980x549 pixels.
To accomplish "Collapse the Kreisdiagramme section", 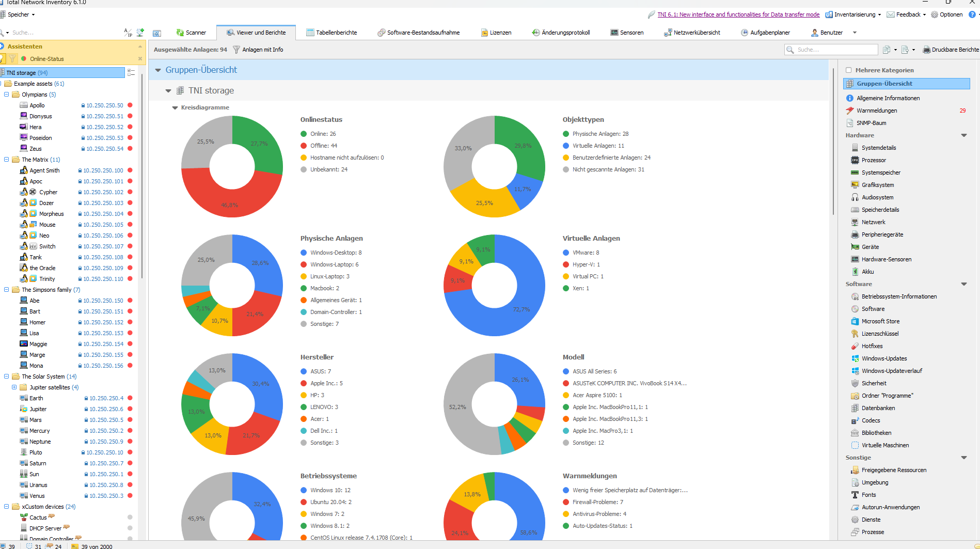I will [x=175, y=108].
